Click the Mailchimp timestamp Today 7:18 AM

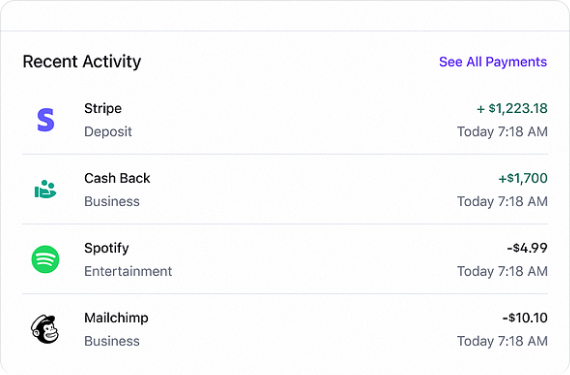[x=502, y=341]
